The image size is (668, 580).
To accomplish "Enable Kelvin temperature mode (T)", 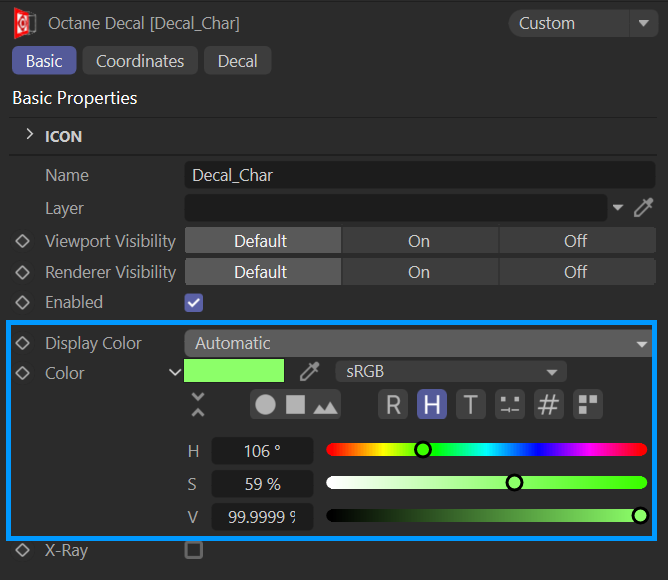I will click(x=471, y=404).
